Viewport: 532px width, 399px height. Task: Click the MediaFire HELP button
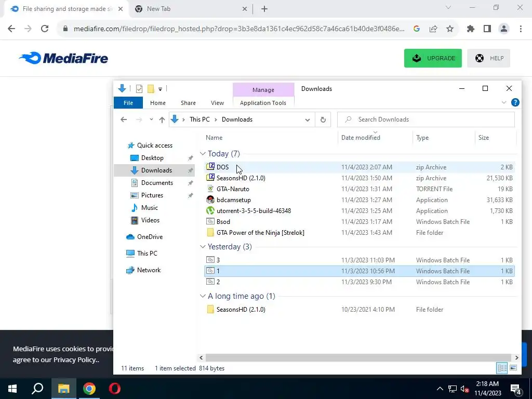click(488, 58)
